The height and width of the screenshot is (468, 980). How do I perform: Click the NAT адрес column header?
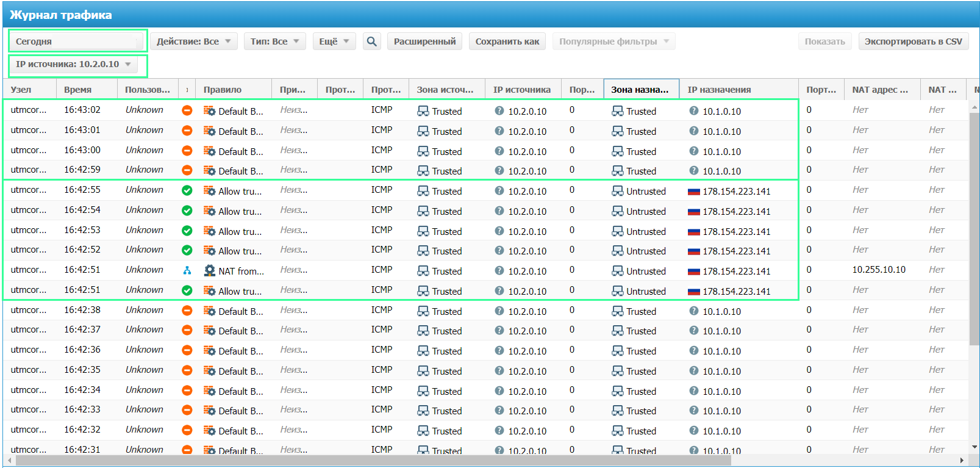tap(882, 89)
